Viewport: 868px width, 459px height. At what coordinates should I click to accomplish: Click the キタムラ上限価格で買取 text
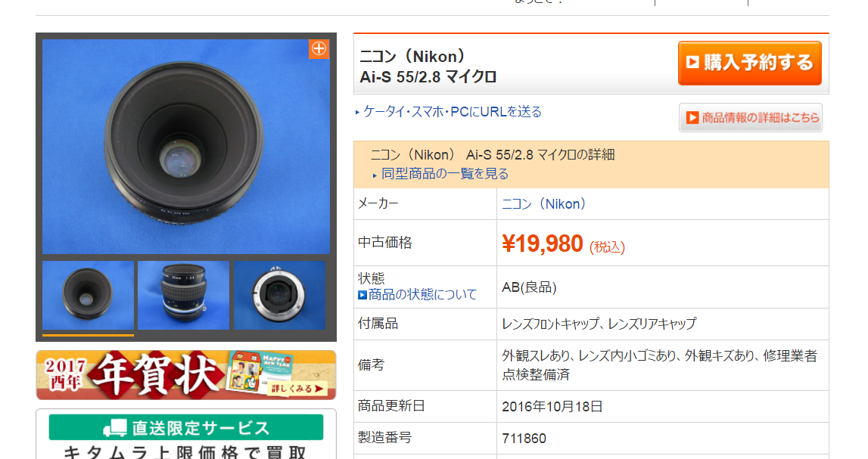point(185,451)
